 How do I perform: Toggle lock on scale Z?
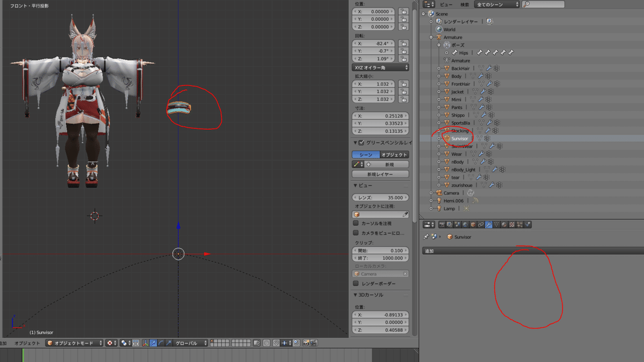(x=404, y=99)
